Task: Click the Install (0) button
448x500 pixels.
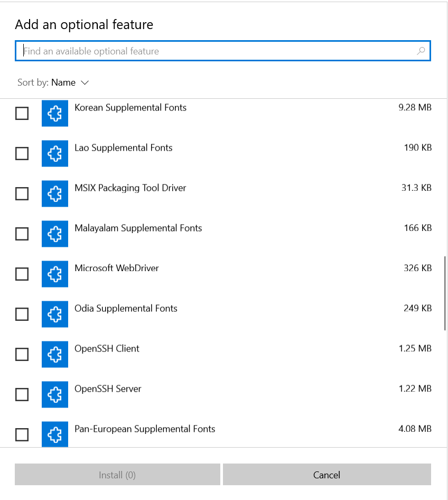Action: pos(117,475)
